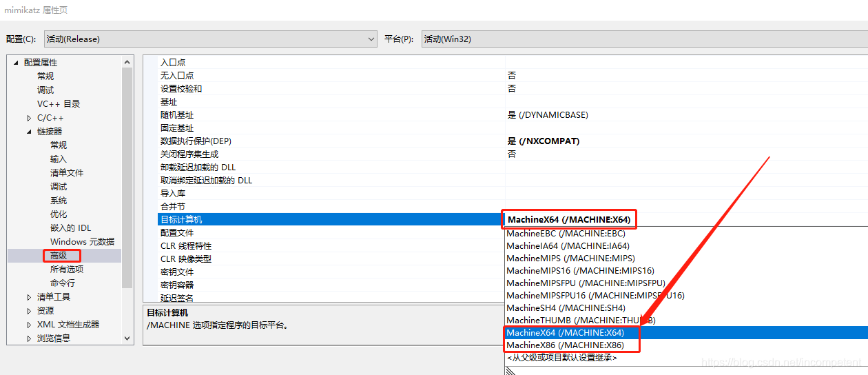Select 常规 under 配置属性
Viewport: 868px width, 375px height.
(45, 77)
